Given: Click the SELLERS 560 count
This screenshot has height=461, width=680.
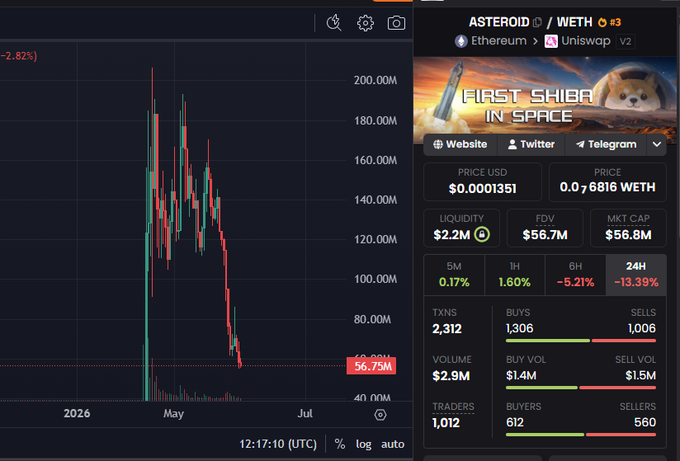Looking at the screenshot, I should 645,422.
